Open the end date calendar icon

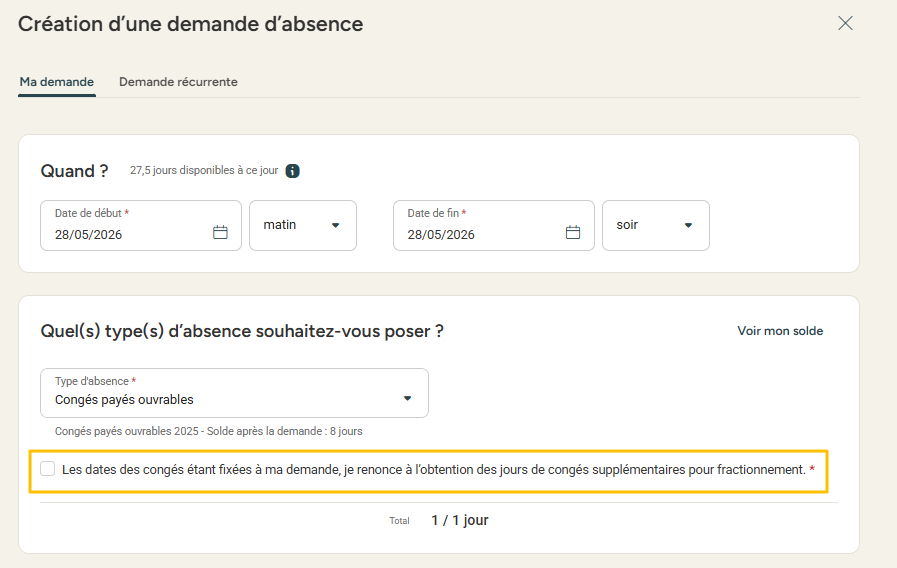(573, 232)
